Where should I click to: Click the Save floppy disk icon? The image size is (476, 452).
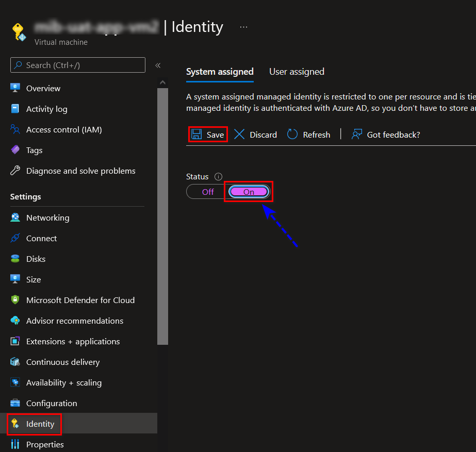(x=196, y=135)
